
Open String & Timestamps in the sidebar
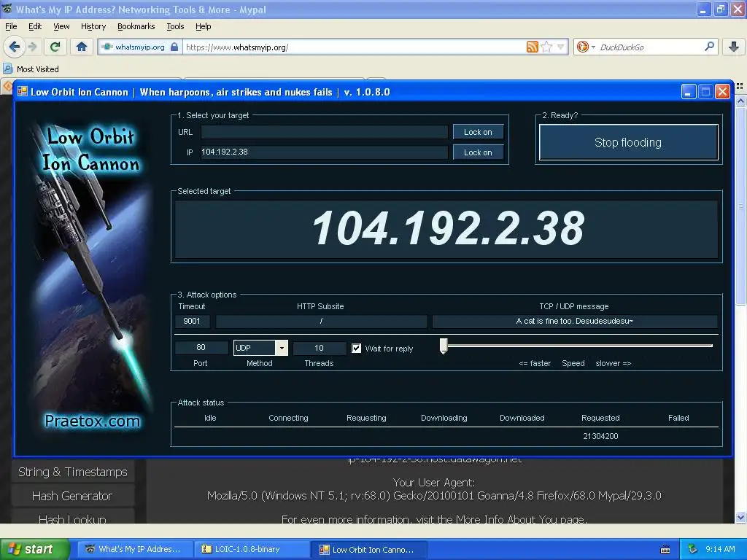click(72, 472)
